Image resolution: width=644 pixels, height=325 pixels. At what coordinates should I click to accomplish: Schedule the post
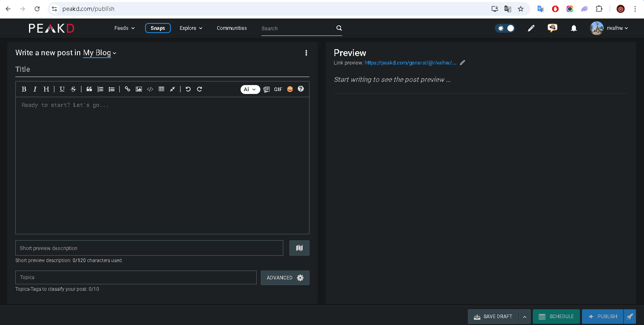[556, 317]
